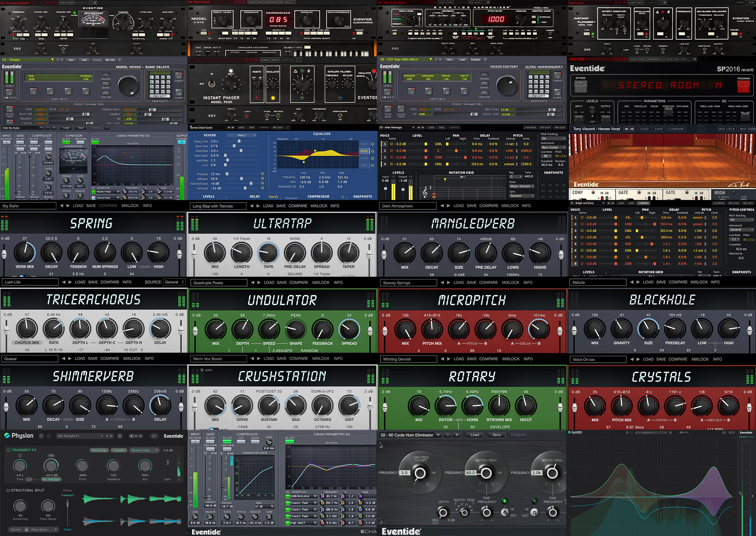
Task: Click KEY LOCK button in Allen Message Quadravox
Action: pos(545,127)
